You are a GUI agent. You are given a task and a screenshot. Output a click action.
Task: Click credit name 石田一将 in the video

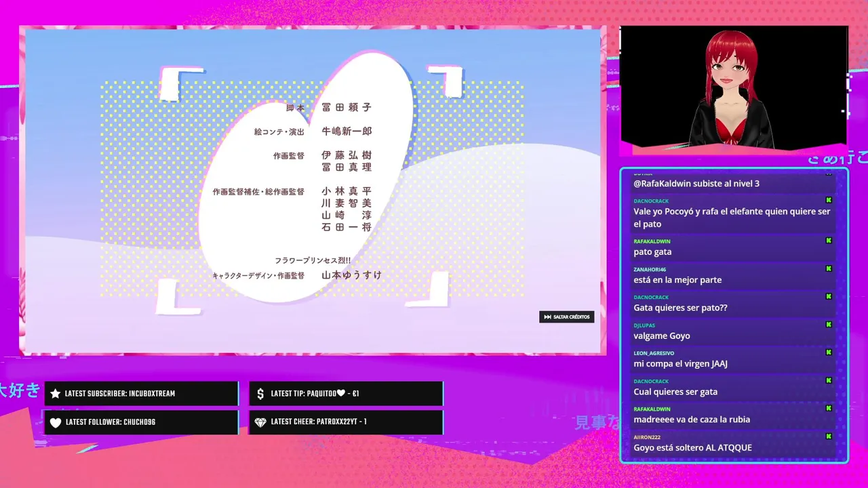coord(347,227)
